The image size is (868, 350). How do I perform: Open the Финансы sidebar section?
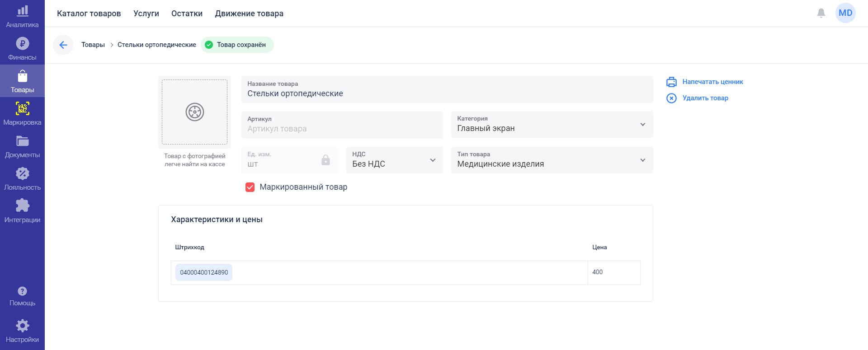click(22, 49)
